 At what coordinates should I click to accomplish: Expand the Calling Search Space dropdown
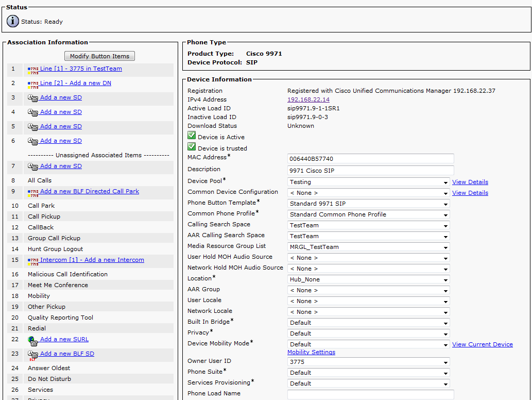368,225
